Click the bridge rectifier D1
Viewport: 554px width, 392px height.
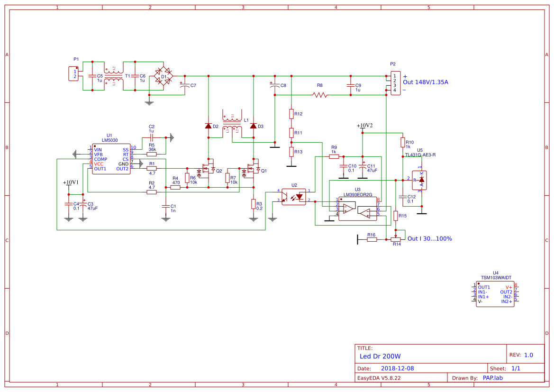[163, 75]
